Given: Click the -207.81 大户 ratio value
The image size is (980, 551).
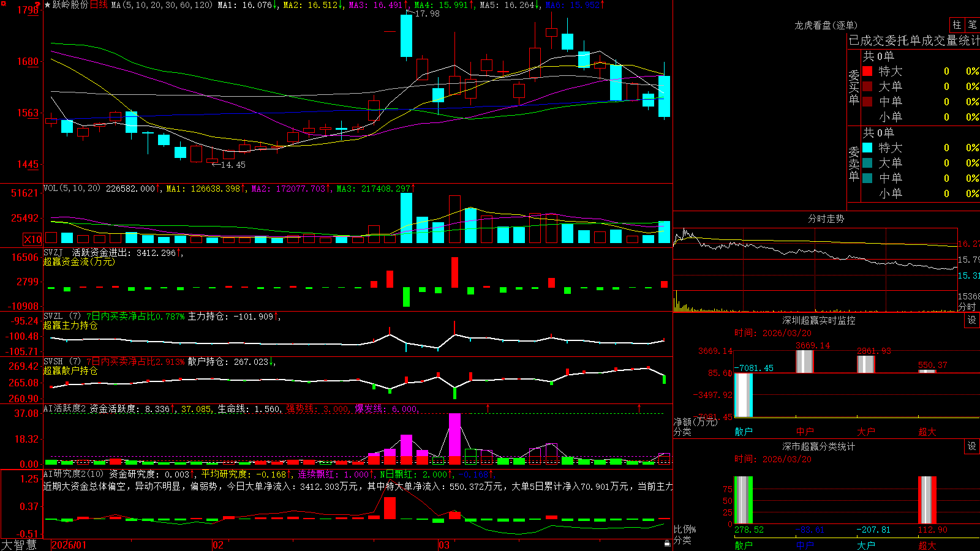Looking at the screenshot, I should tap(873, 530).
